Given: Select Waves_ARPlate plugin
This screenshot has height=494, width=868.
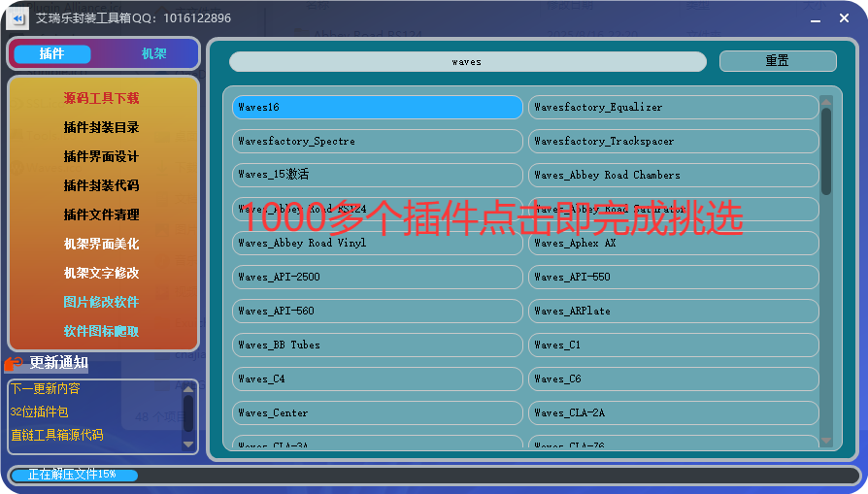Looking at the screenshot, I should pyautogui.click(x=673, y=311).
